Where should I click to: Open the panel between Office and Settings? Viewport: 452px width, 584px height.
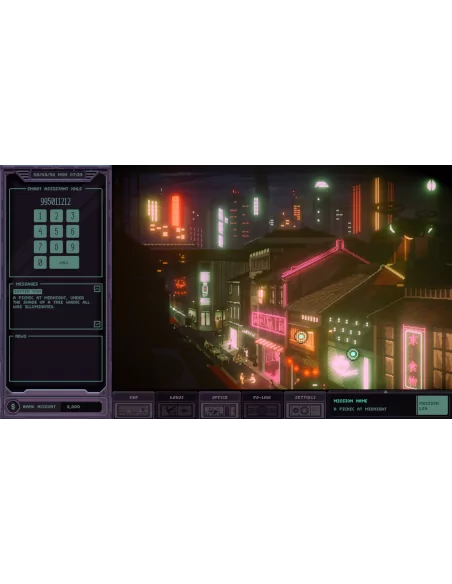pos(262,406)
